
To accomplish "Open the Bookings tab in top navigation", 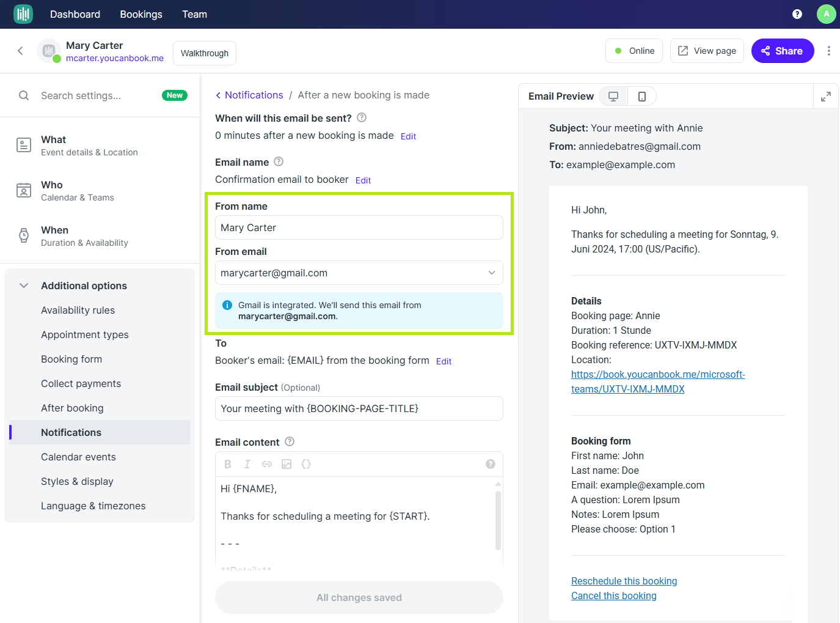I will [141, 14].
